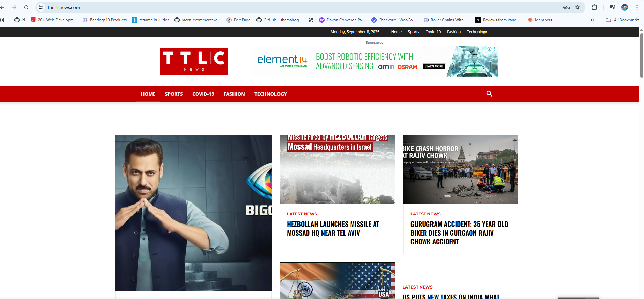The width and height of the screenshot is (644, 299).
Task: Select TECHNOLOGY in the red navigation bar
Action: click(271, 94)
